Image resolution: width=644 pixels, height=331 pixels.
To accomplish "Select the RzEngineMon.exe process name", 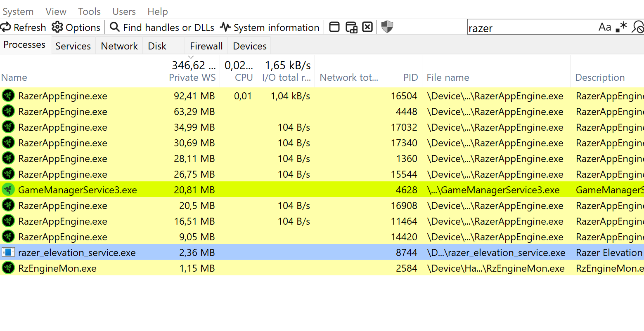I will [x=57, y=268].
